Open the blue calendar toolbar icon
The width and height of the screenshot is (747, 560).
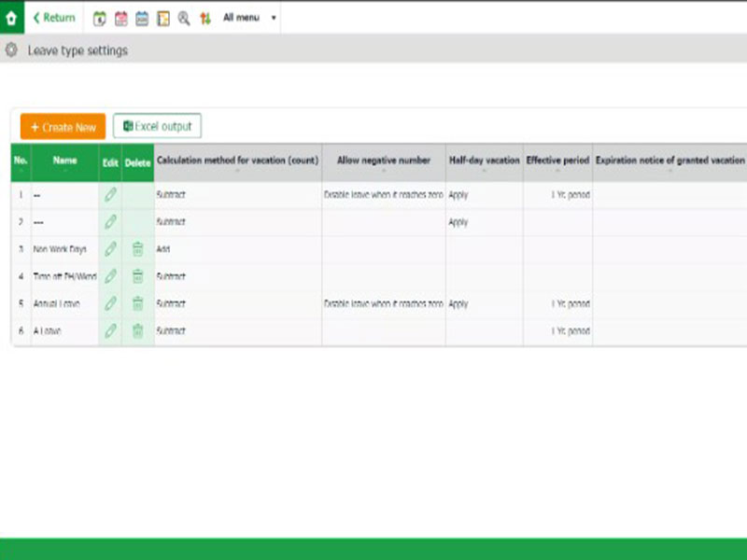[142, 18]
